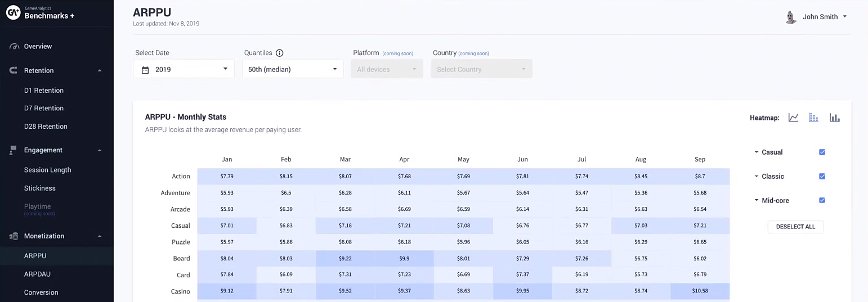The width and height of the screenshot is (868, 302).
Task: Click the GameAnalytics logo icon
Action: click(13, 13)
